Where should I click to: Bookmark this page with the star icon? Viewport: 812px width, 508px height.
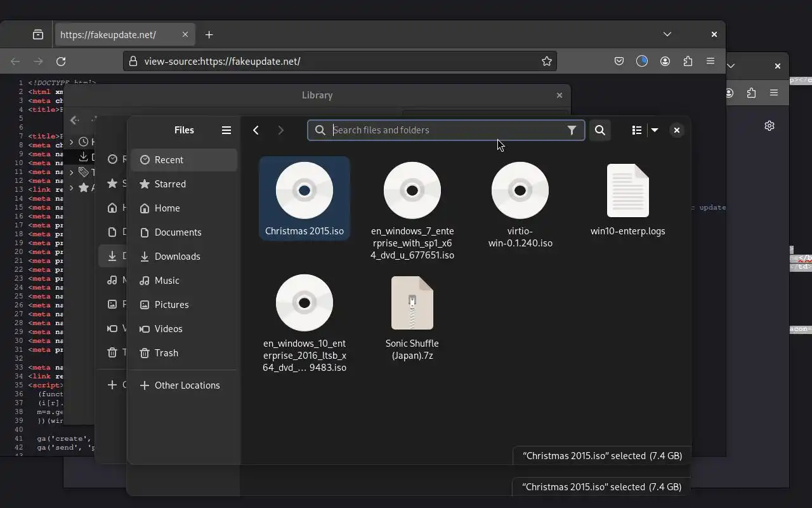click(547, 61)
